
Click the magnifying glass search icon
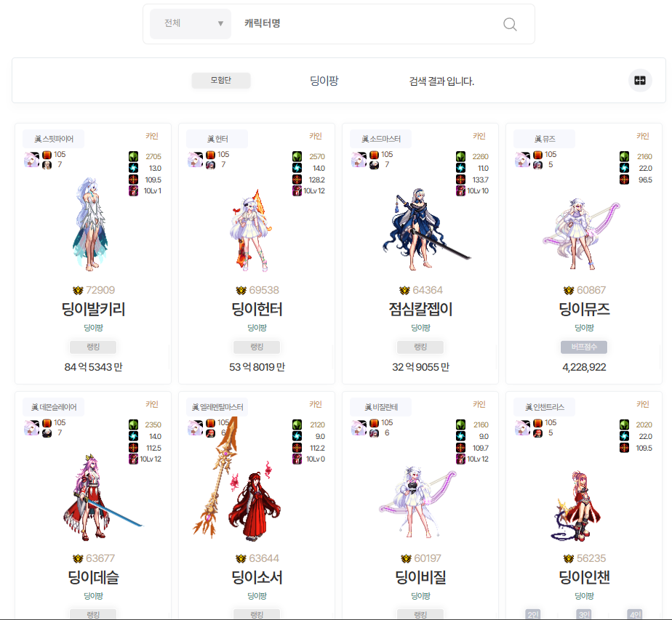click(x=510, y=24)
